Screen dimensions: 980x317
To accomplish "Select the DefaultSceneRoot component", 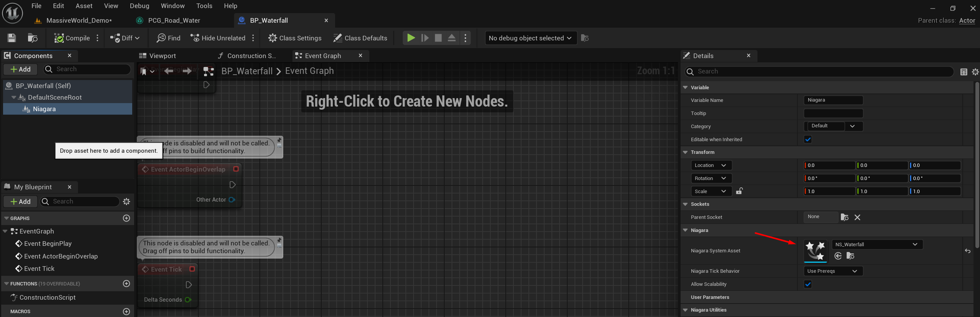I will pos(55,97).
